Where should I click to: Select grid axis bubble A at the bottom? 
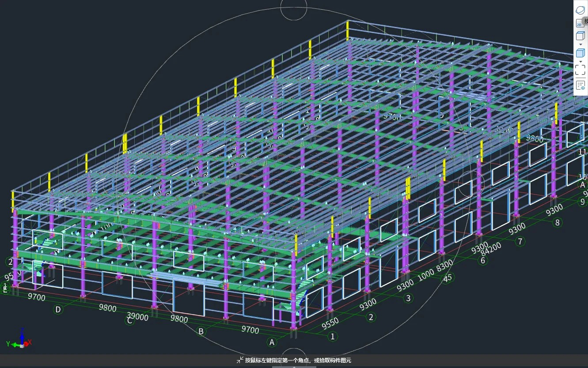(x=272, y=342)
